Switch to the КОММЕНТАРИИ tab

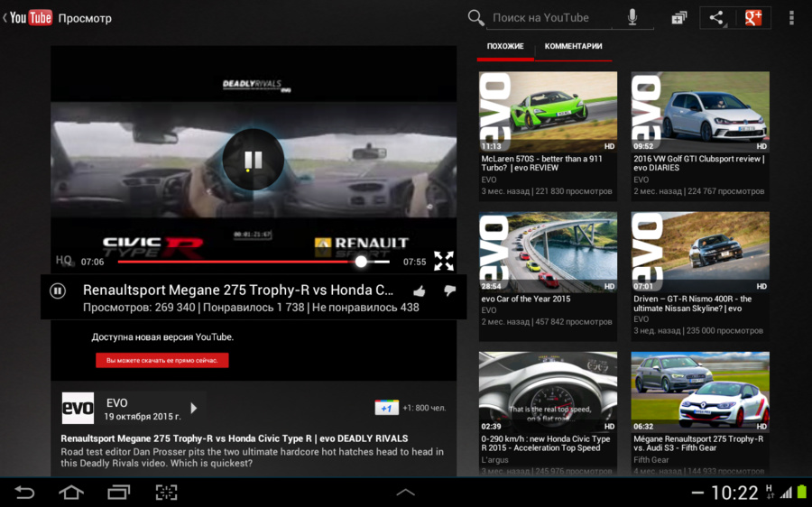click(573, 47)
